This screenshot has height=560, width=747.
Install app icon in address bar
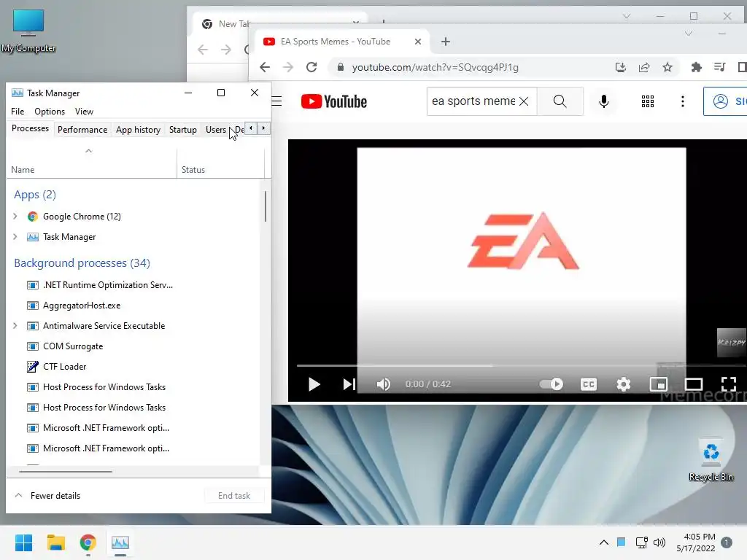click(620, 67)
